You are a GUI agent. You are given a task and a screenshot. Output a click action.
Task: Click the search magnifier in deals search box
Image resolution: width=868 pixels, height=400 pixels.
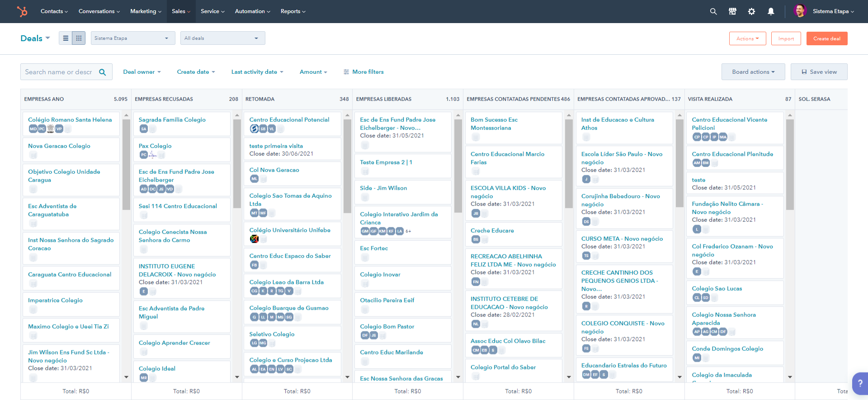[103, 72]
